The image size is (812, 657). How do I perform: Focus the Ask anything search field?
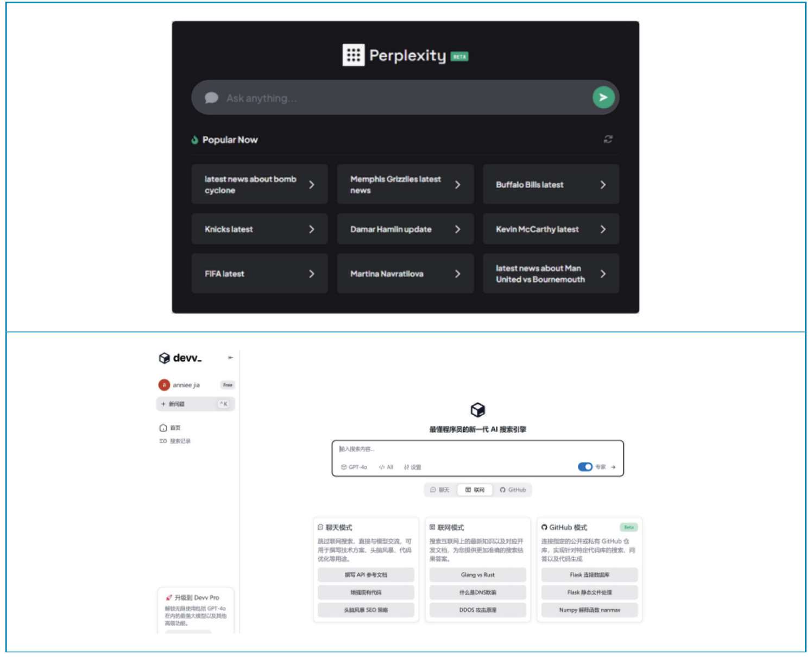click(x=405, y=98)
